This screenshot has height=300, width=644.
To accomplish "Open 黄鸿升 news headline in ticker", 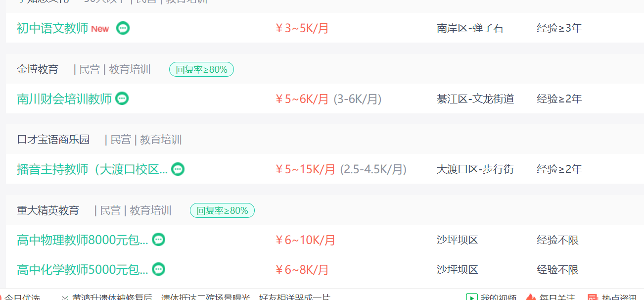I will pyautogui.click(x=201, y=298).
